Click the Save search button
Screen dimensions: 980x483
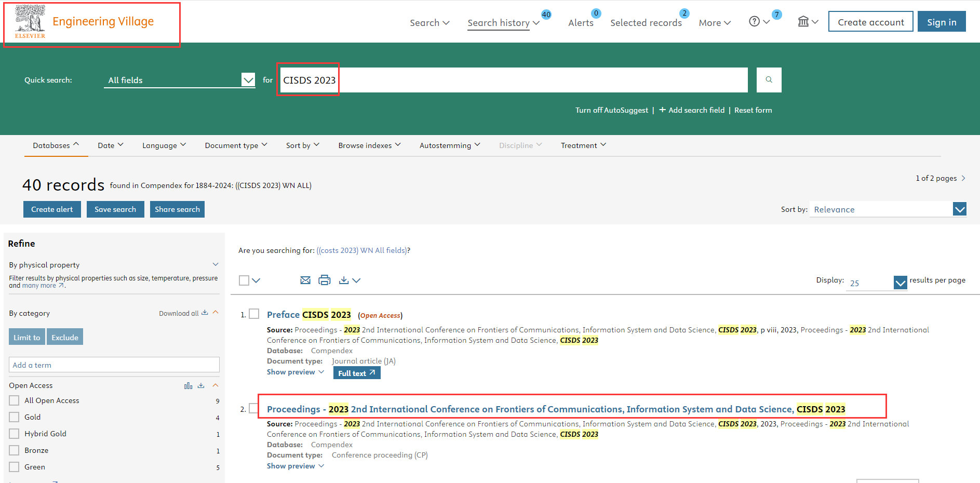point(115,209)
